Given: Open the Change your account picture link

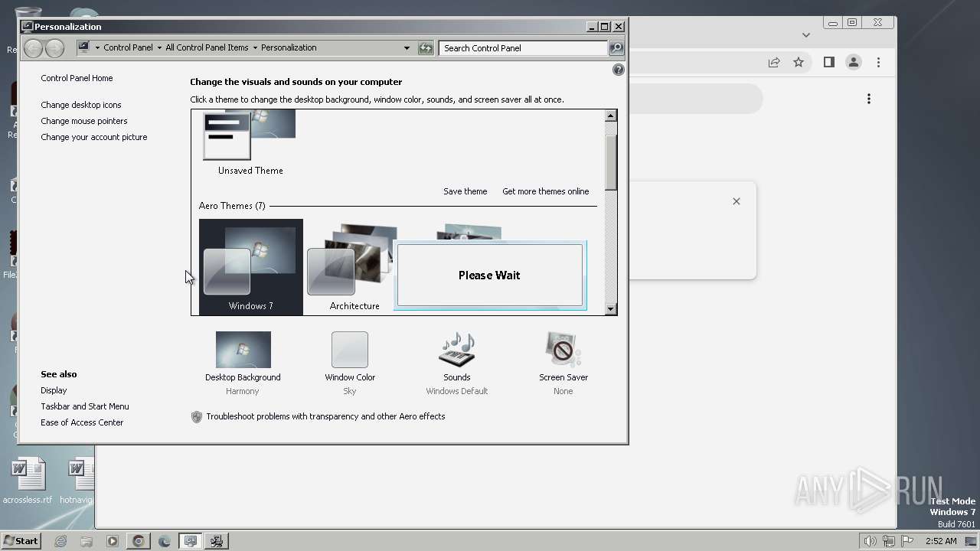Looking at the screenshot, I should tap(94, 137).
